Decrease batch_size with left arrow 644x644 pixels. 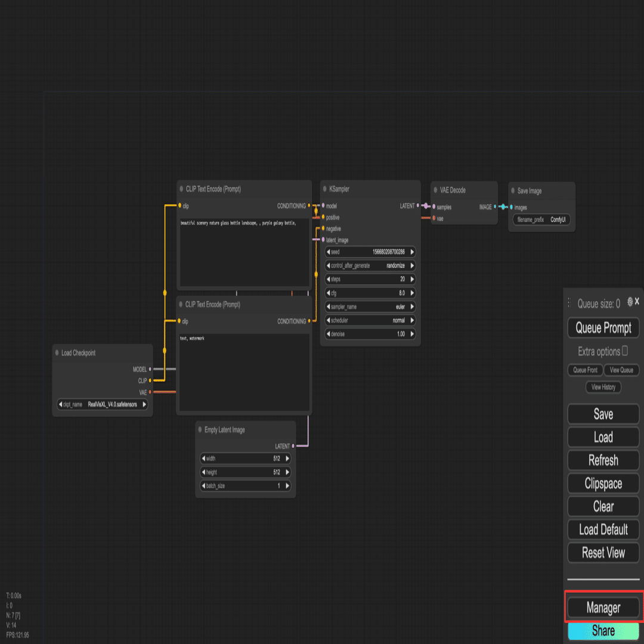(203, 486)
